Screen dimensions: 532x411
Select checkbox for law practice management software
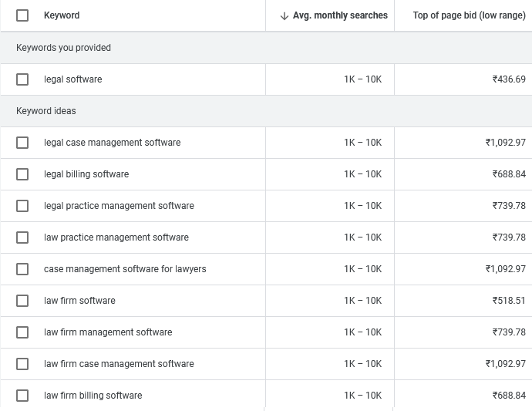[22, 238]
